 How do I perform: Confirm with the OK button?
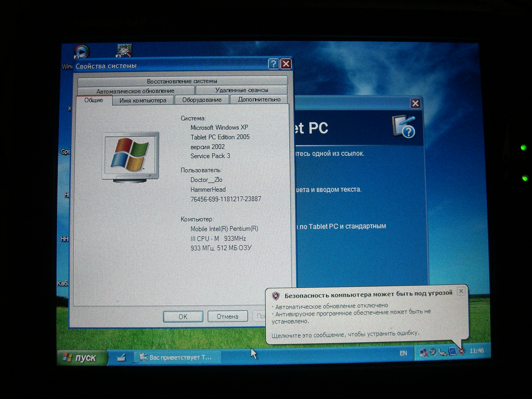pyautogui.click(x=183, y=317)
